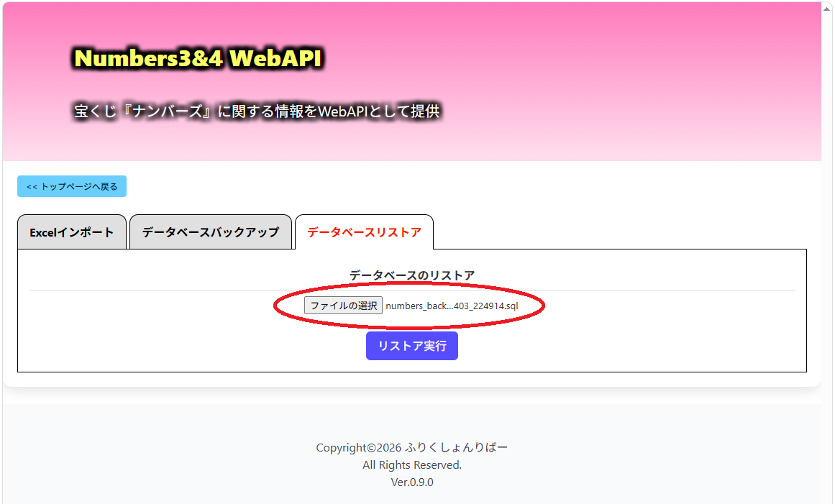
Task: Open the データベースバックアップ tab
Action: coord(211,232)
